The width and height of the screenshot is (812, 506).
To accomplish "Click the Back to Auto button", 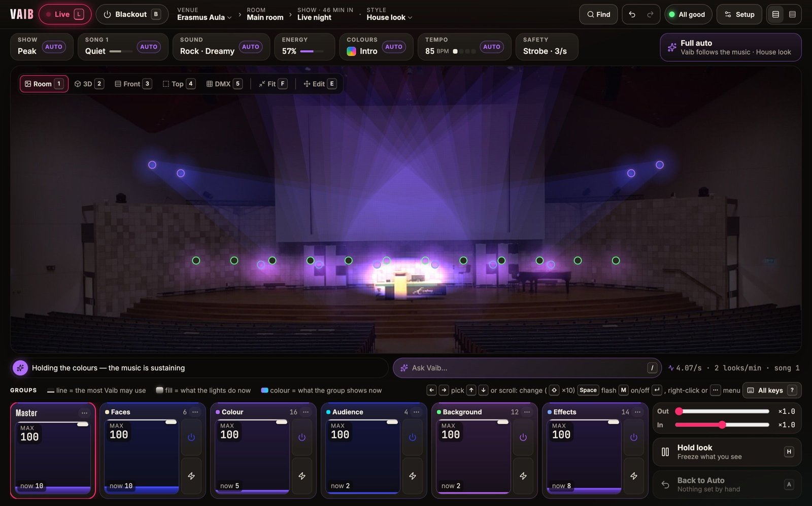I will coord(727,484).
